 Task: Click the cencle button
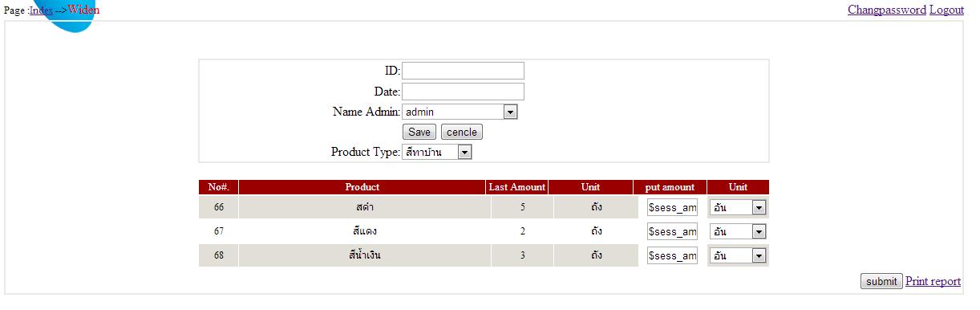click(x=462, y=132)
